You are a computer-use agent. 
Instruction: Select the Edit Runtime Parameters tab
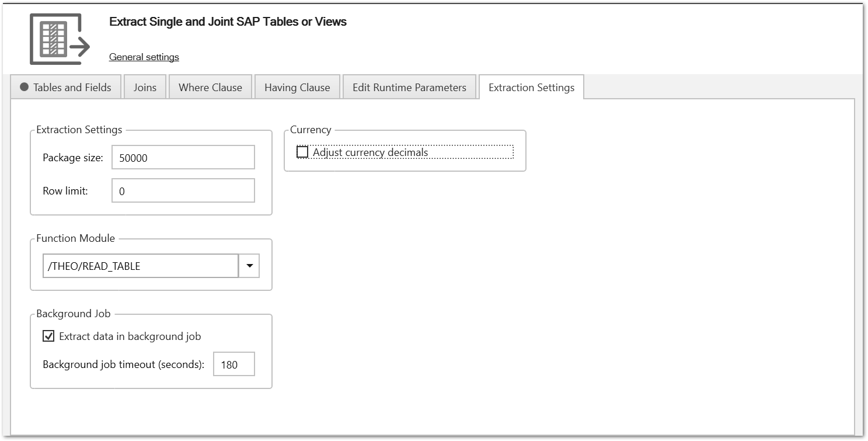409,88
